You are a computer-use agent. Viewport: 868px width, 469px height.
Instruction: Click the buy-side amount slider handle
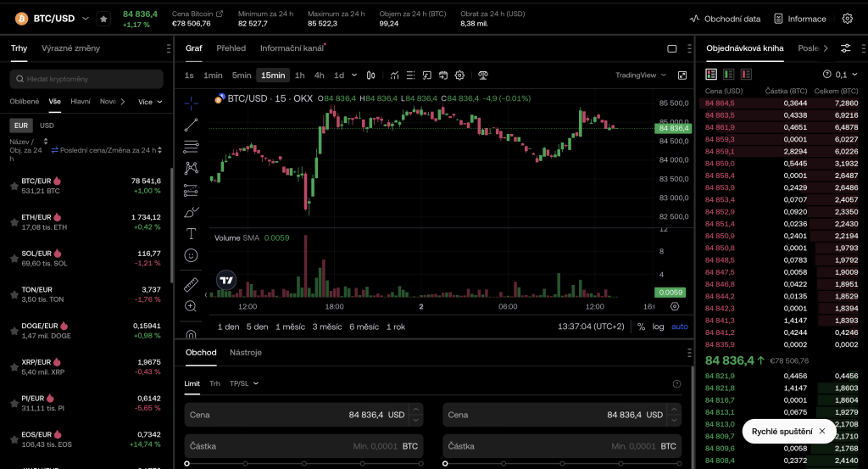point(186,463)
